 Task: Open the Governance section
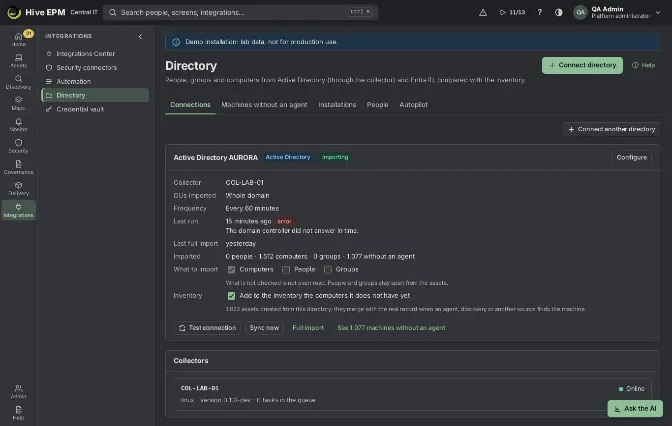18,167
